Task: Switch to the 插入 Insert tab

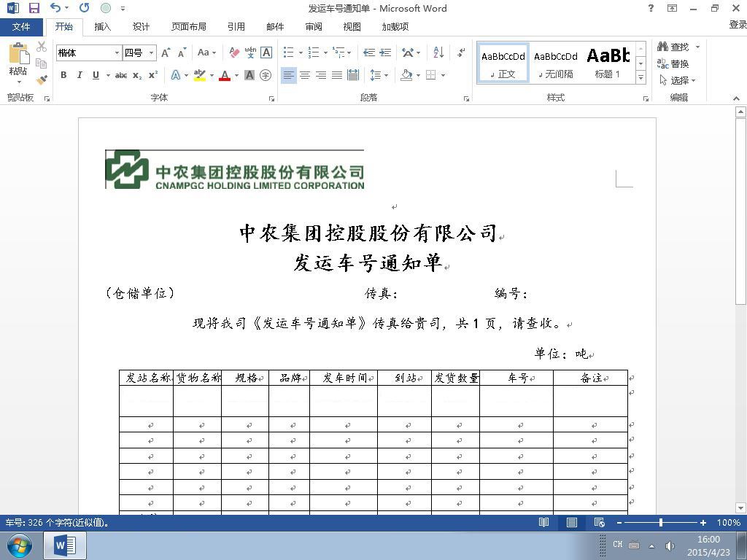Action: coord(102,27)
